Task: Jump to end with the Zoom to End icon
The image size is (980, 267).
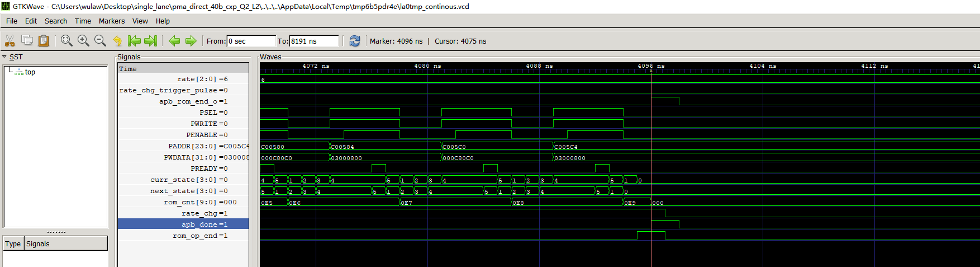Action: tap(151, 41)
